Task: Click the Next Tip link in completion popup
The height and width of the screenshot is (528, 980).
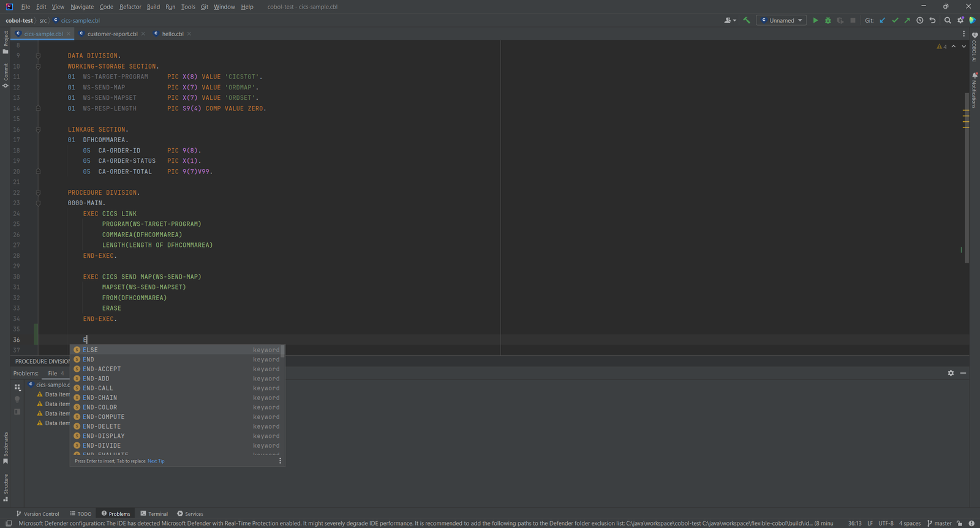Action: (x=156, y=461)
